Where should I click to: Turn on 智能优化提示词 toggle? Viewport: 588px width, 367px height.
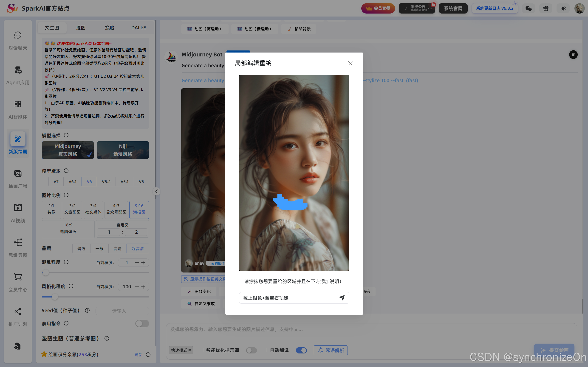pos(251,350)
